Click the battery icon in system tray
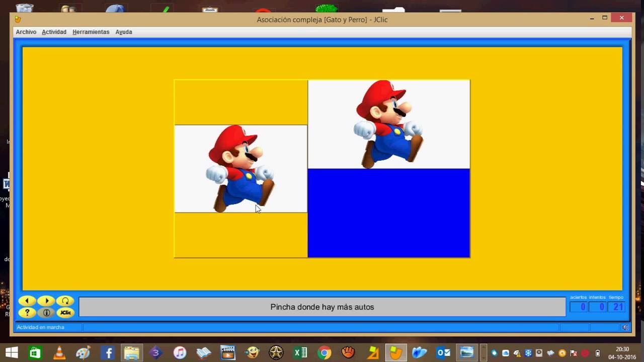This screenshot has height=362, width=644. point(598,353)
